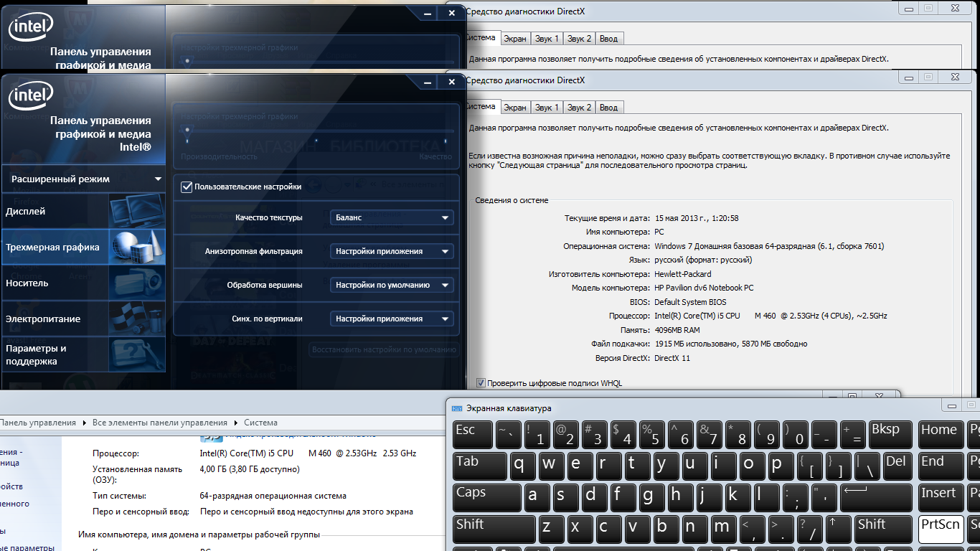Click the Перо и сенсорный ввод недоступны text

pos(306,512)
